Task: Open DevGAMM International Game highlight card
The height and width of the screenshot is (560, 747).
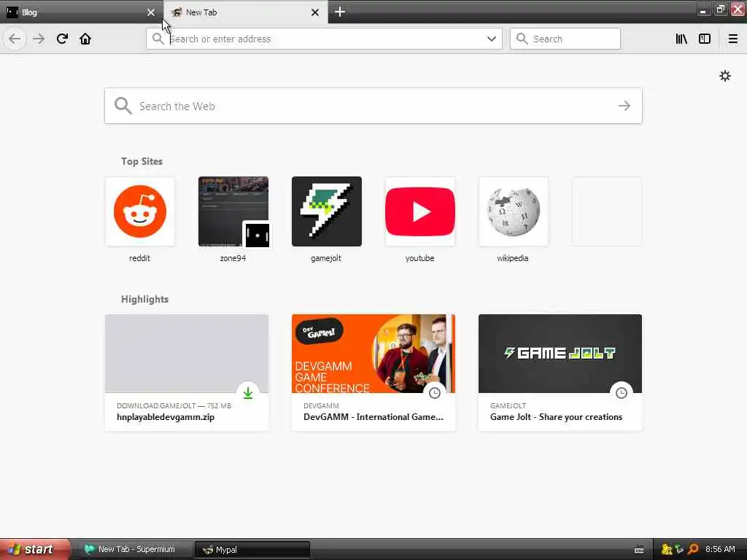Action: tap(373, 373)
